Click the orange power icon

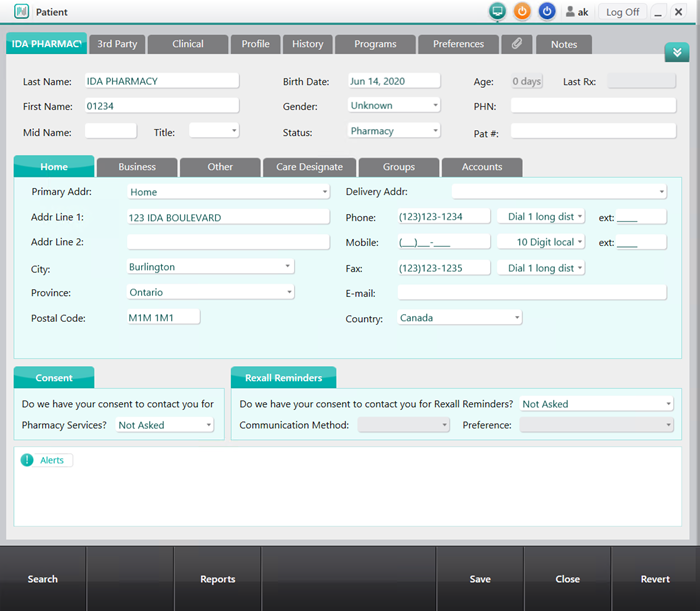pos(522,11)
